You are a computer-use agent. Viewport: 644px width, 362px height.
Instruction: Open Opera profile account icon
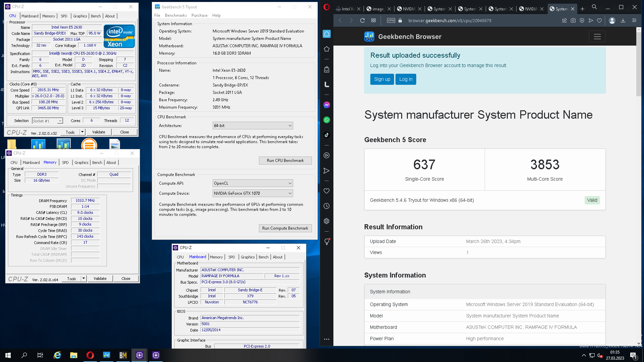612,20
